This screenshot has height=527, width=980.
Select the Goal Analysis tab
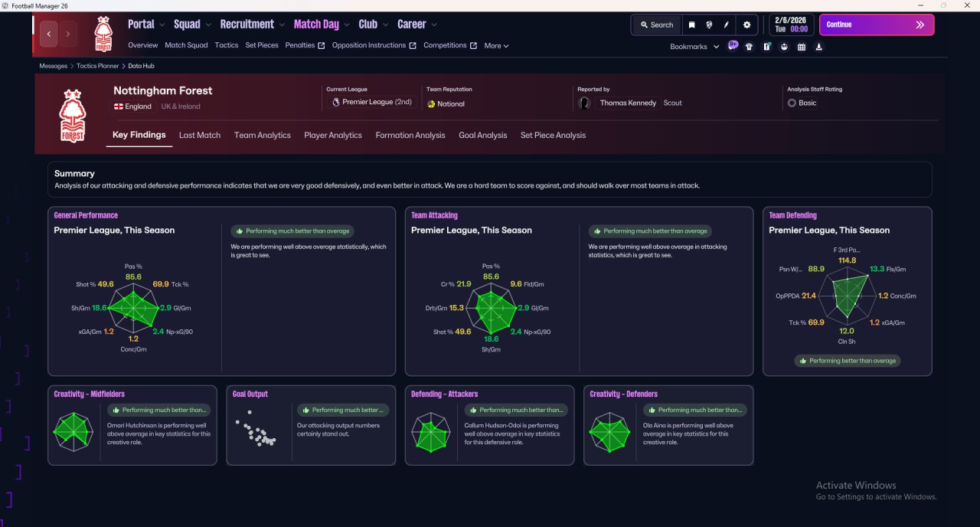point(483,135)
